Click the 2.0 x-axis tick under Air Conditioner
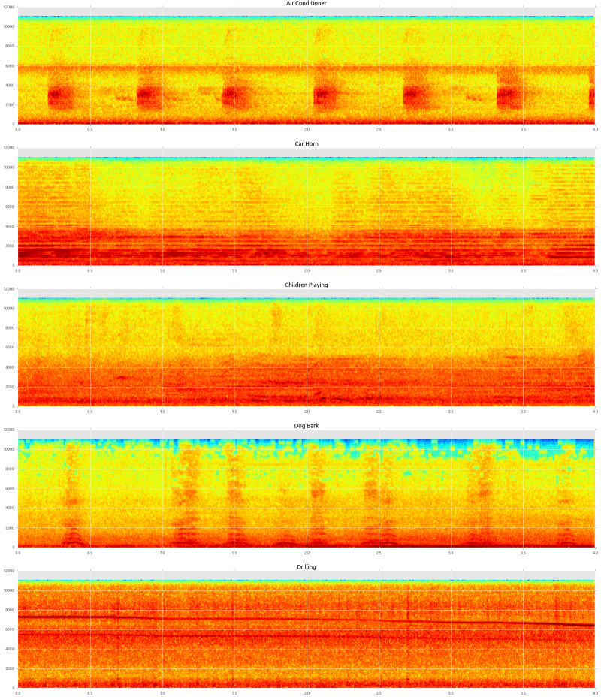The width and height of the screenshot is (601, 700). [307, 128]
